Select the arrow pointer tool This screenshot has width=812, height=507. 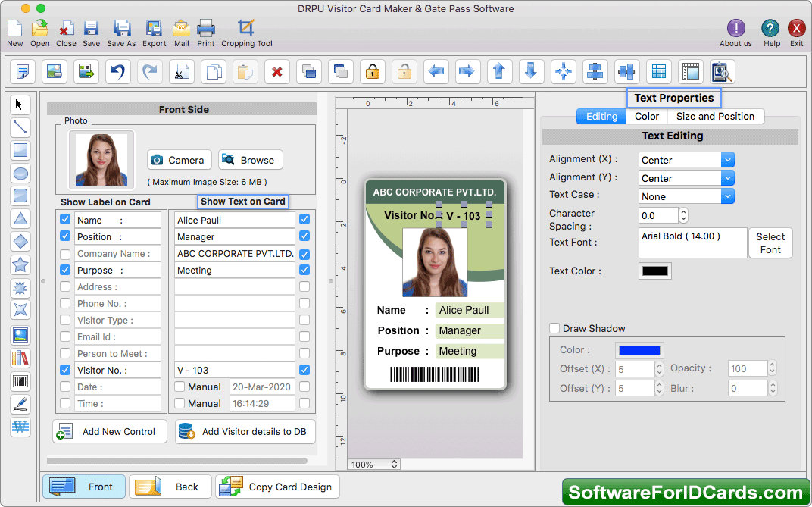click(20, 105)
